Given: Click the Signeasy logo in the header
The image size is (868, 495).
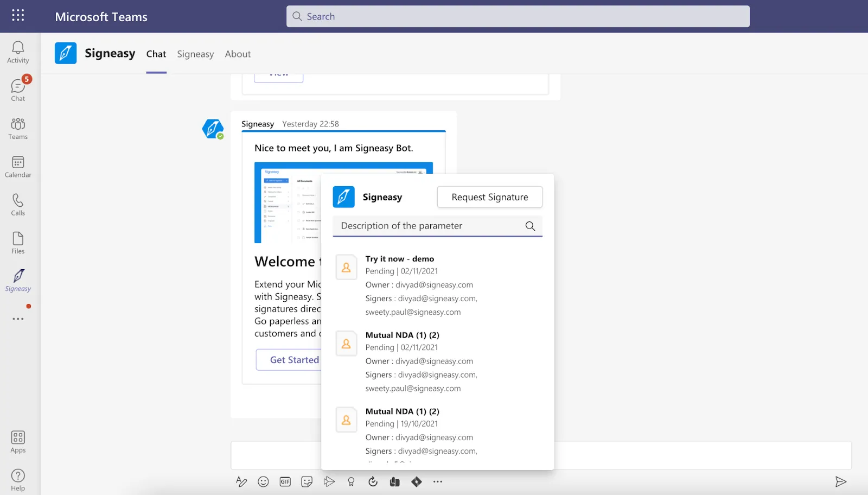Looking at the screenshot, I should (x=66, y=53).
